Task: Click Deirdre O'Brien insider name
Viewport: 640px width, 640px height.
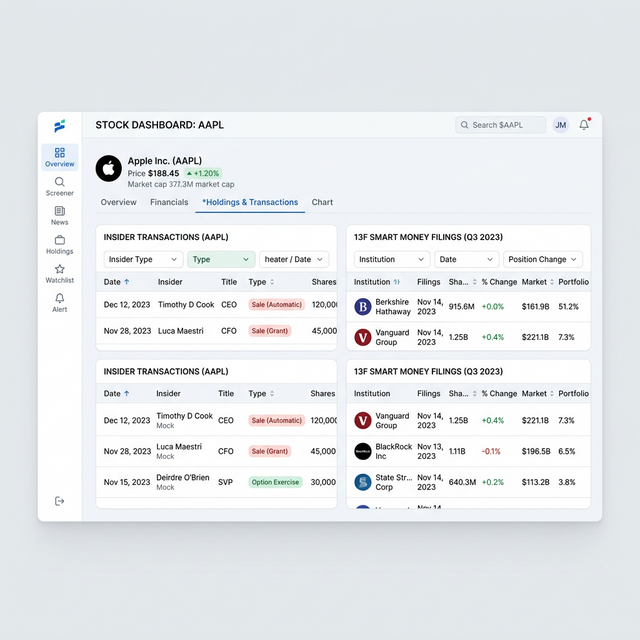Action: point(183,477)
